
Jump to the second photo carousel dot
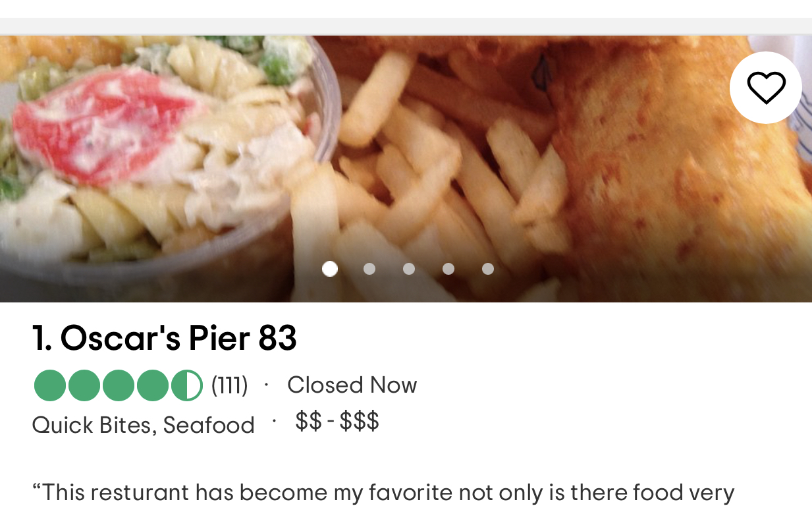pos(369,269)
